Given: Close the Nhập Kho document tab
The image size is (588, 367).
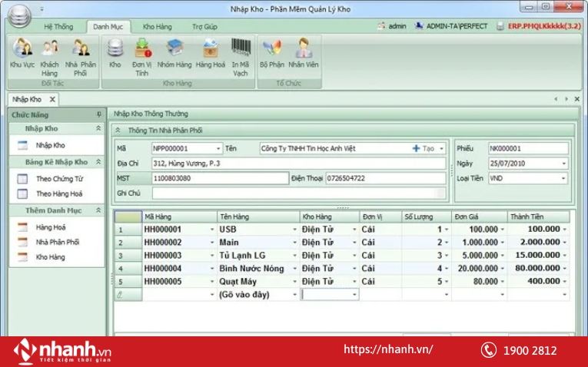Looking at the screenshot, I should [x=52, y=99].
